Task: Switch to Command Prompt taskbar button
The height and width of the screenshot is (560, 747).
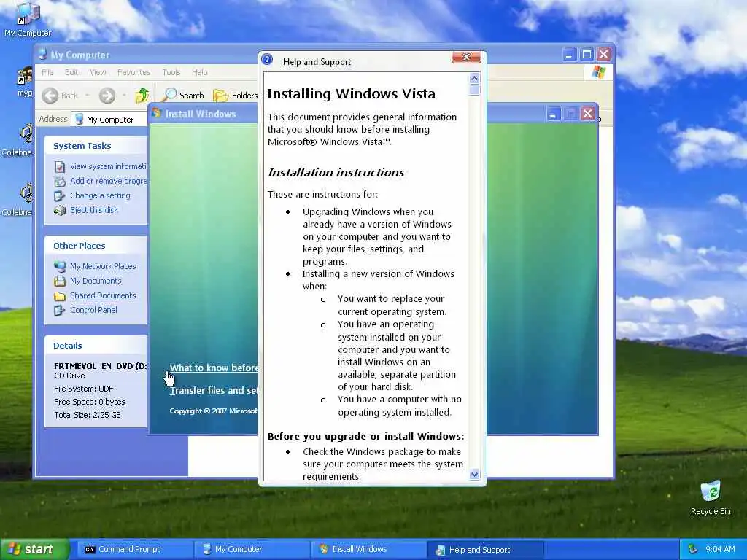Action: coord(134,550)
